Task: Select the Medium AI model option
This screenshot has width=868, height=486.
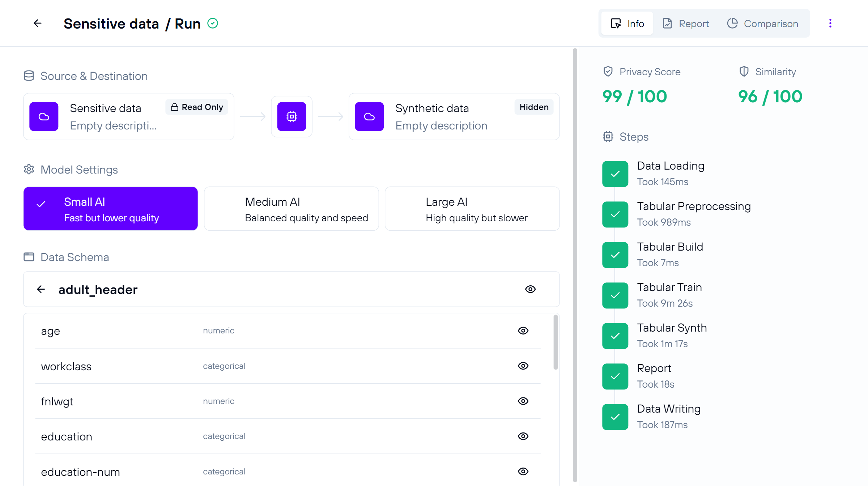Action: pos(292,208)
